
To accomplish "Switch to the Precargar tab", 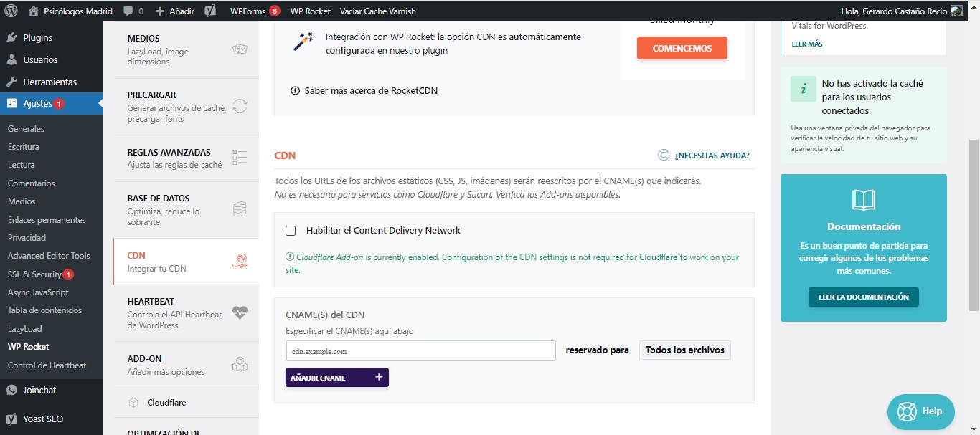I will point(186,106).
